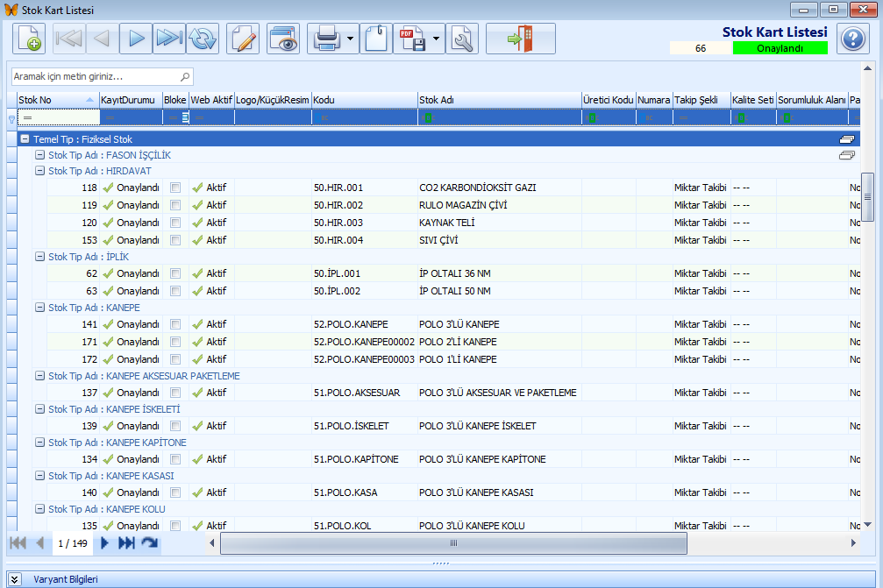Open the help question mark
This screenshot has width=883, height=588.
click(853, 39)
